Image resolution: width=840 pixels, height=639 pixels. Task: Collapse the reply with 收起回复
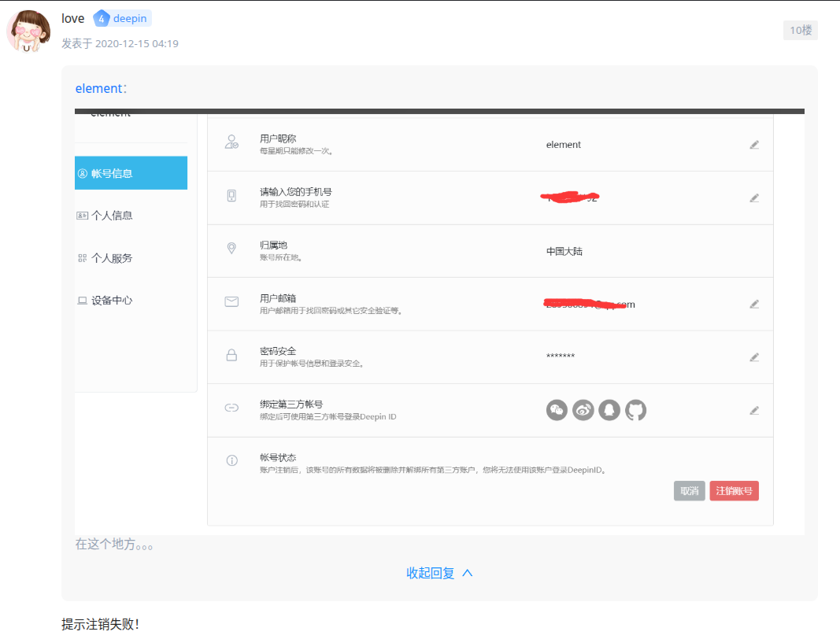439,573
